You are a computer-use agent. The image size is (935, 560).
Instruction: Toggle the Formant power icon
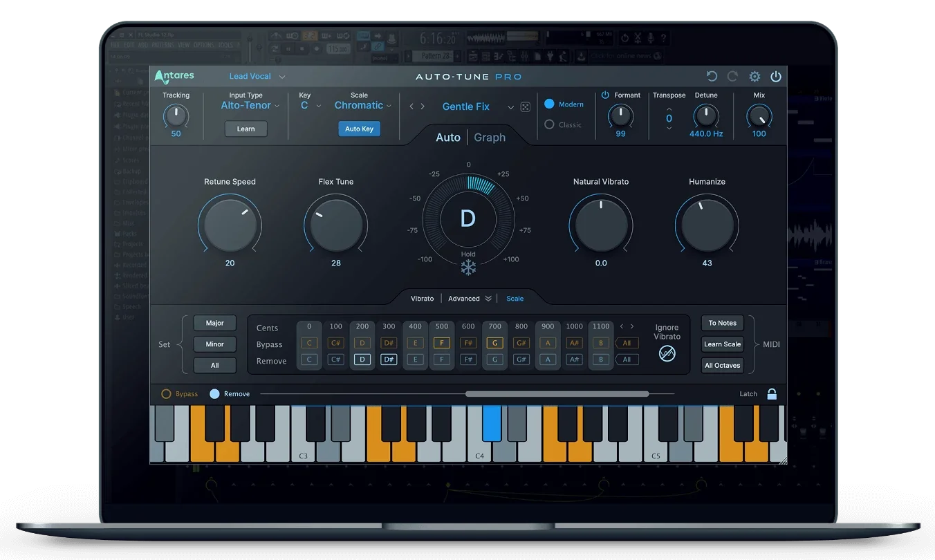pyautogui.click(x=605, y=95)
